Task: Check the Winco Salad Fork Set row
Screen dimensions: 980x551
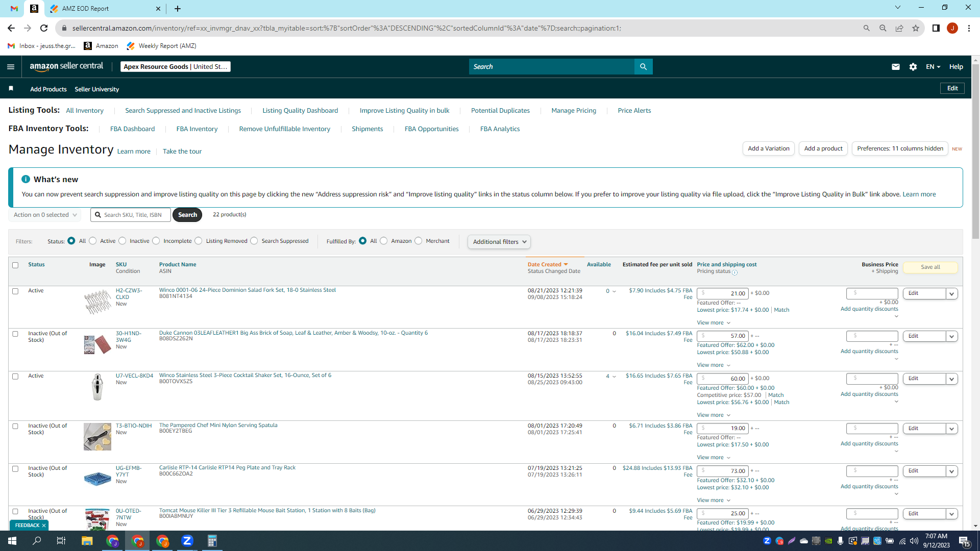Action: click(15, 291)
